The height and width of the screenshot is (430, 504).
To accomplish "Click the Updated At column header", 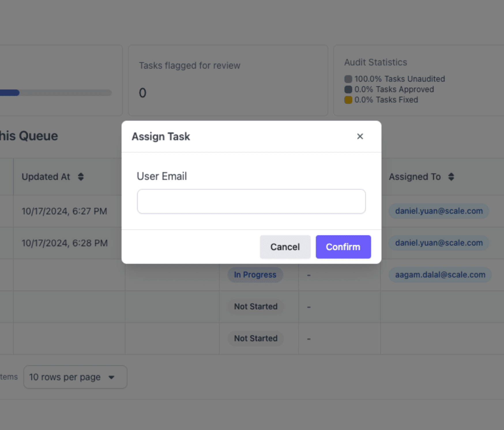I will 46,177.
